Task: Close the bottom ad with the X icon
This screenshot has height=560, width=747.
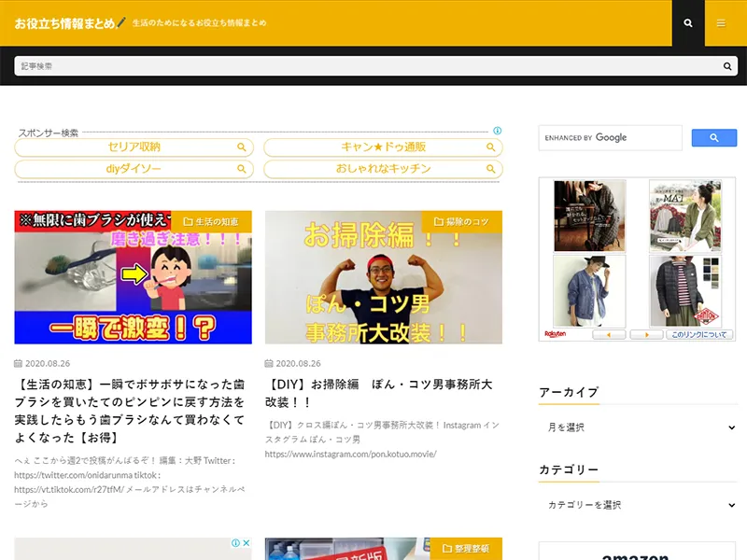Action: [x=246, y=543]
